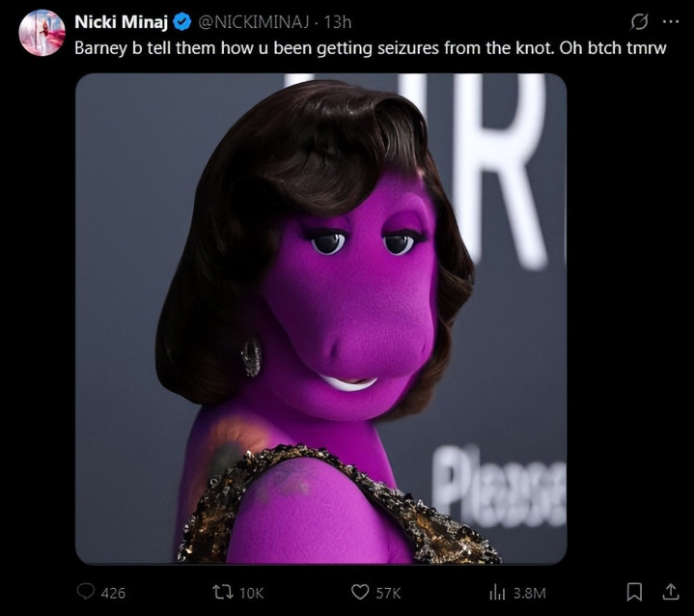This screenshot has width=694, height=616.
Task: Click the 10K reposts count
Action: click(250, 592)
